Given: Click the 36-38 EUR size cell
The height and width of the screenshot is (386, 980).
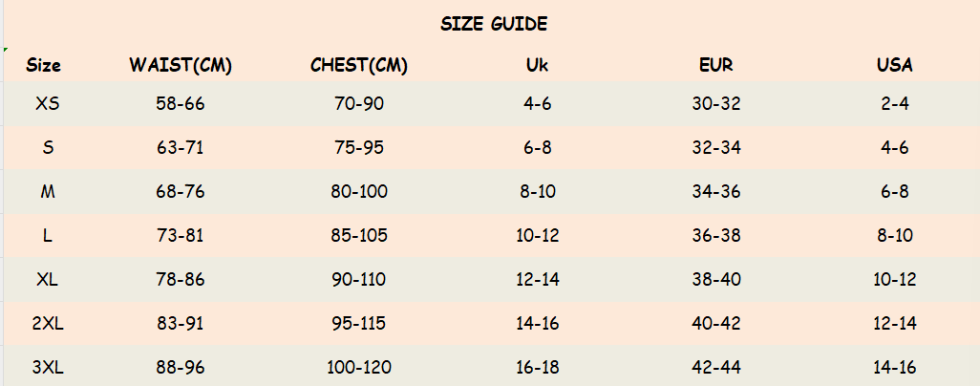Looking at the screenshot, I should (716, 235).
